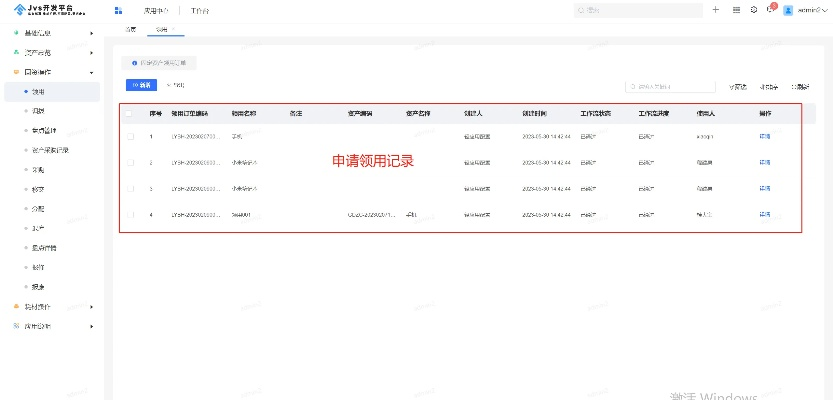Check the checkbox for row 1

click(131, 137)
